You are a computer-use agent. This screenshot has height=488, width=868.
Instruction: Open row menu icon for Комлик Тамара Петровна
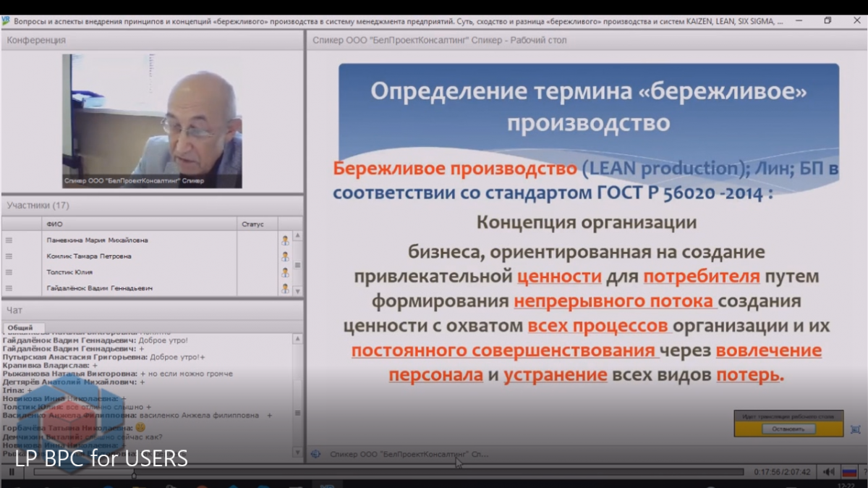(x=9, y=256)
